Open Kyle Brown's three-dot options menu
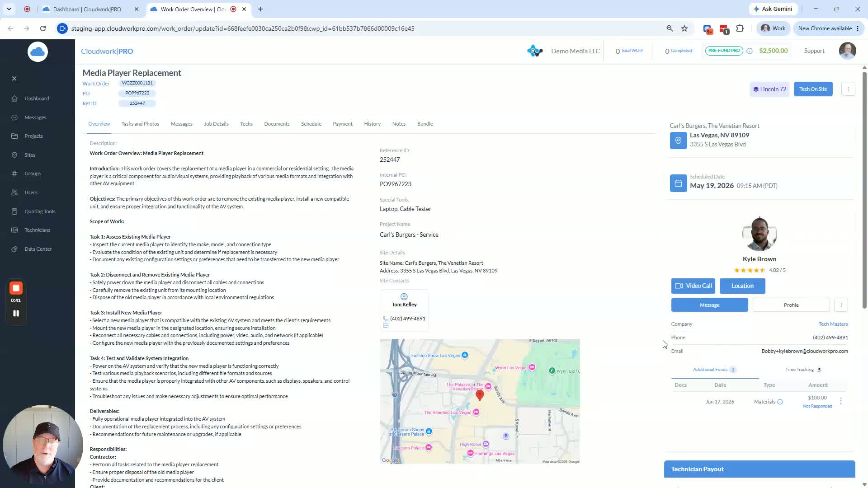 pyautogui.click(x=841, y=305)
